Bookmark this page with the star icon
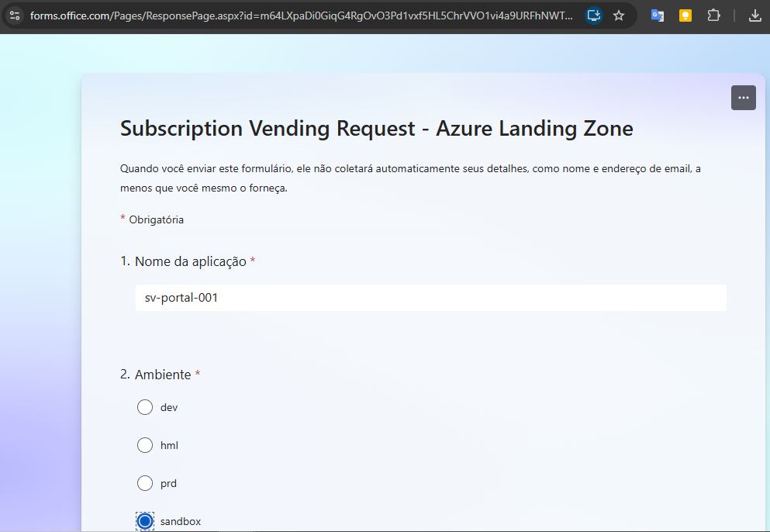 [619, 16]
